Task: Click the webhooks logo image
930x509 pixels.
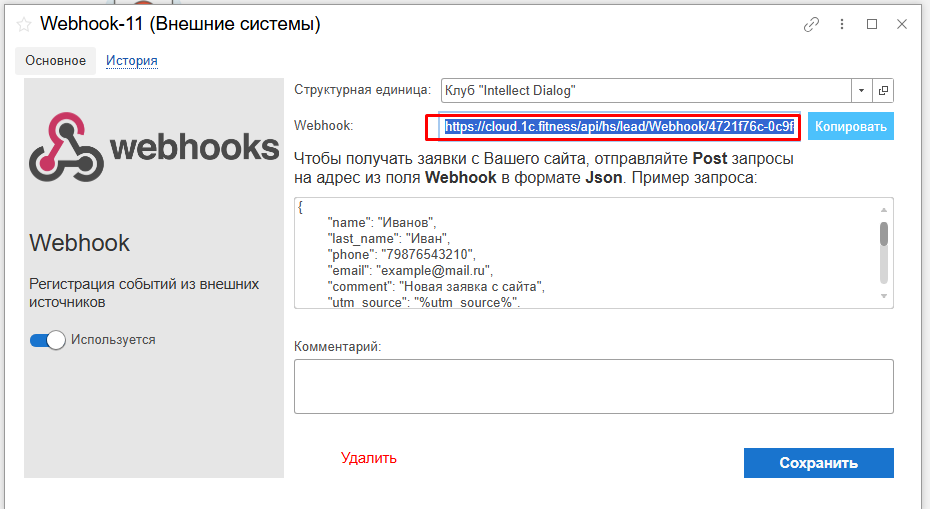Action: tap(154, 147)
